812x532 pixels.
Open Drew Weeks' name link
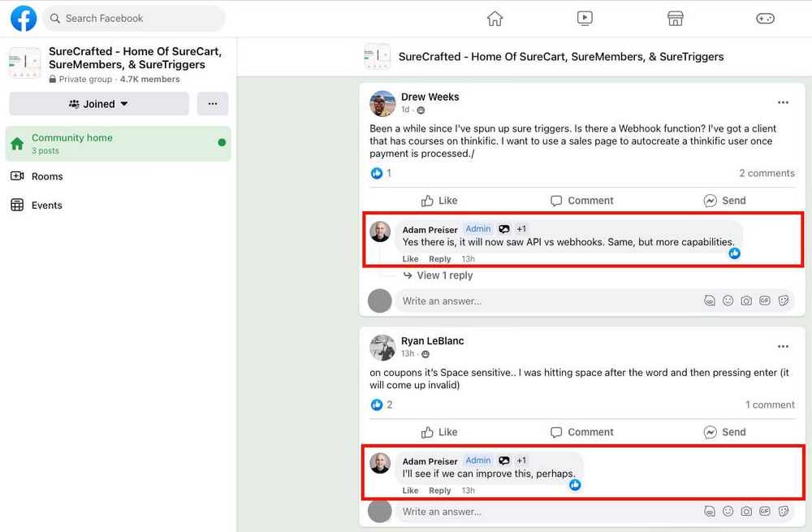tap(430, 97)
